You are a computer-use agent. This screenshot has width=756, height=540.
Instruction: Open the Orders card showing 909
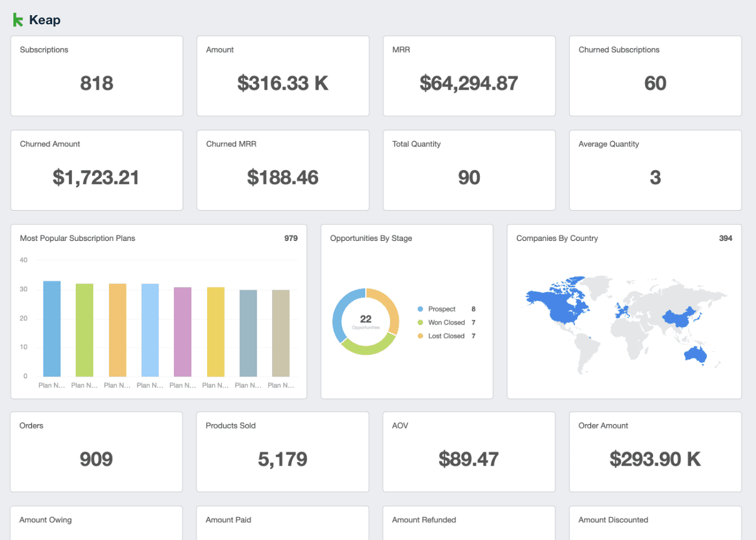(96, 452)
